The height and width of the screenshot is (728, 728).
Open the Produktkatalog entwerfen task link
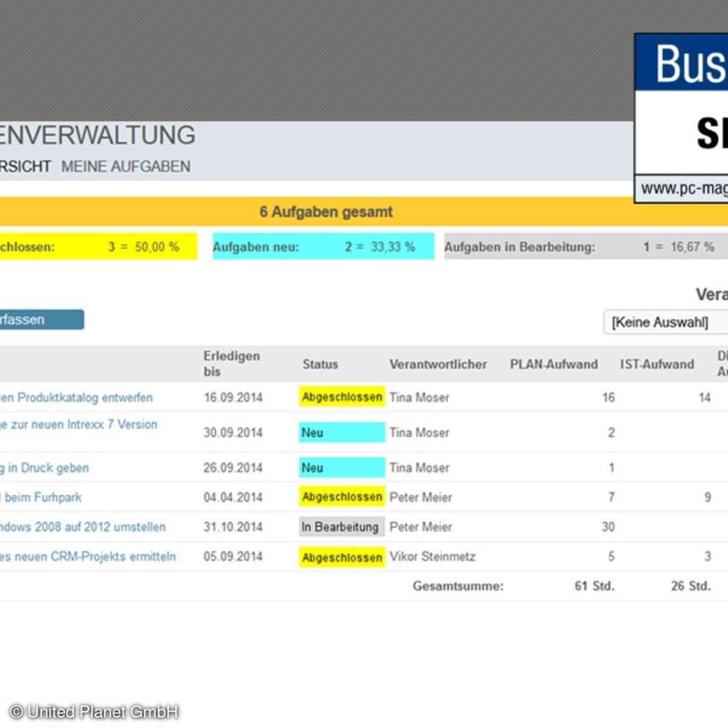[76, 397]
